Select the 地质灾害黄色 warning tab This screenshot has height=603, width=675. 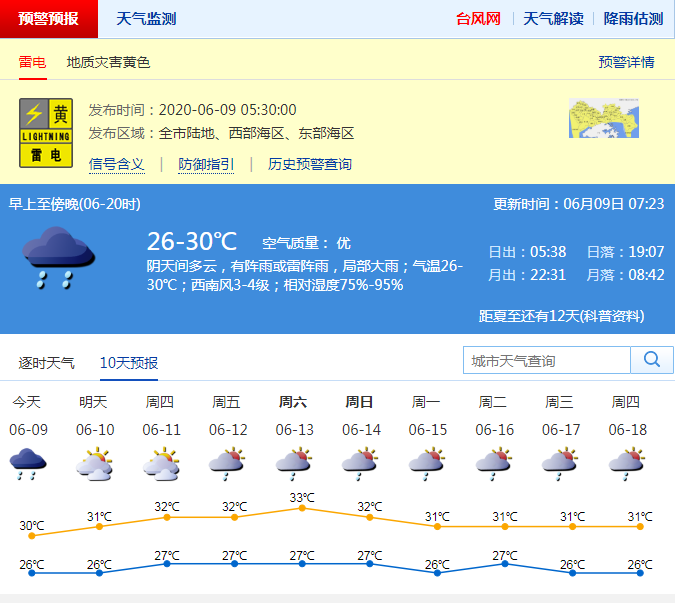tap(108, 62)
